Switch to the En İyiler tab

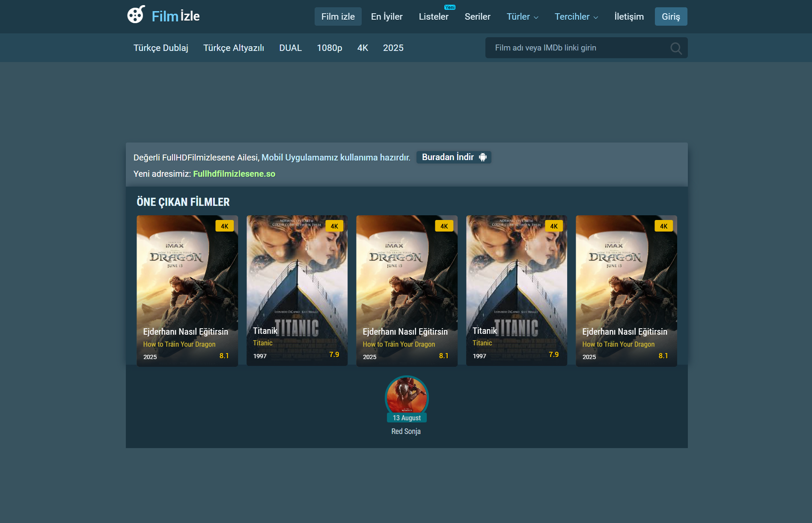click(386, 16)
